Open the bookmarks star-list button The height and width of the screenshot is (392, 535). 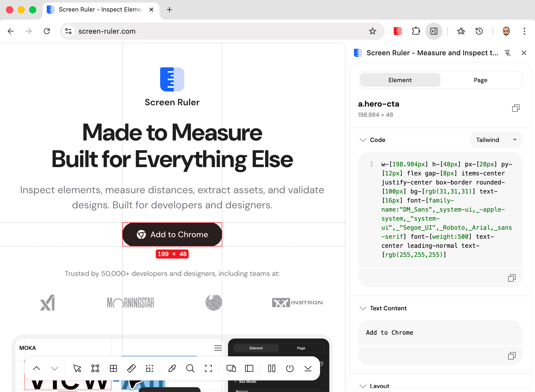pyautogui.click(x=461, y=31)
